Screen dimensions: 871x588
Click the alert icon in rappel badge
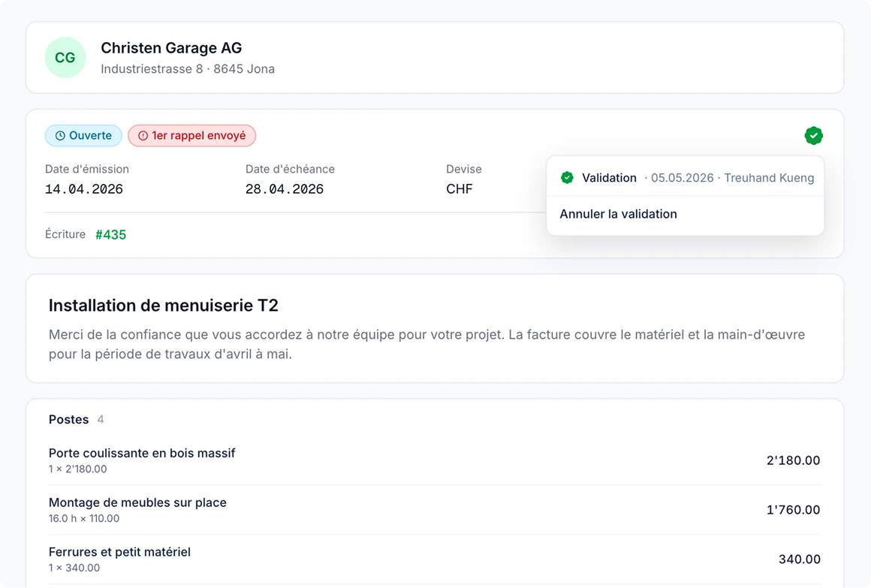[143, 136]
